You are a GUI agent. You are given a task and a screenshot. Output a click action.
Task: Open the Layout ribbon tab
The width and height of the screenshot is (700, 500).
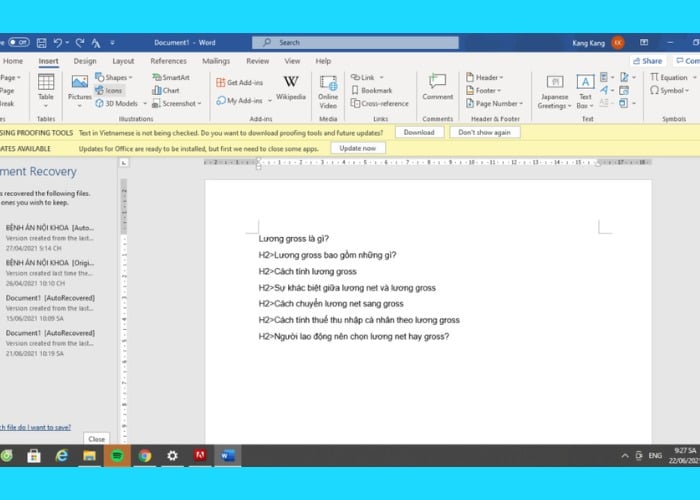(123, 61)
